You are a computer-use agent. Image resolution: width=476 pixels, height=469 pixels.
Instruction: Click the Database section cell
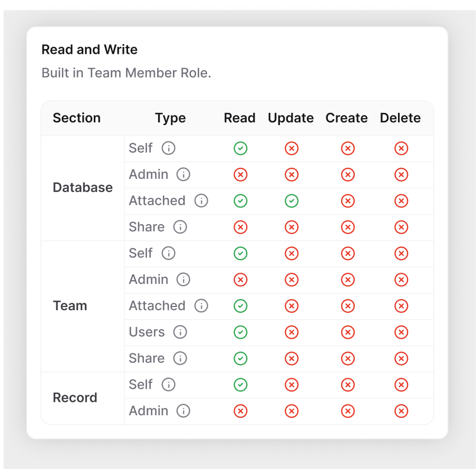tap(83, 188)
